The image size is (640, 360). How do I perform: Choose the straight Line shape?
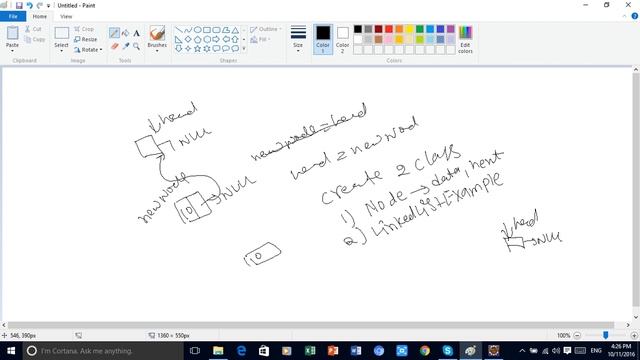pos(179,30)
